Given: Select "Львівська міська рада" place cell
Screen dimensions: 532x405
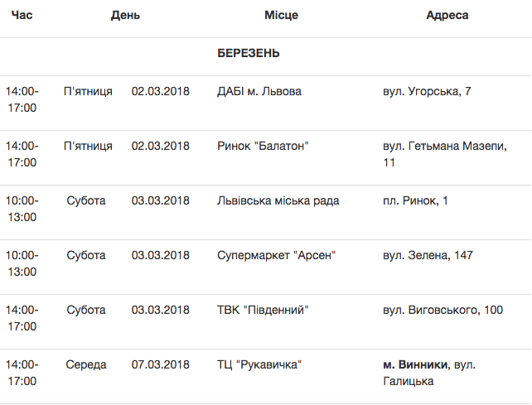Looking at the screenshot, I should click(x=278, y=200).
